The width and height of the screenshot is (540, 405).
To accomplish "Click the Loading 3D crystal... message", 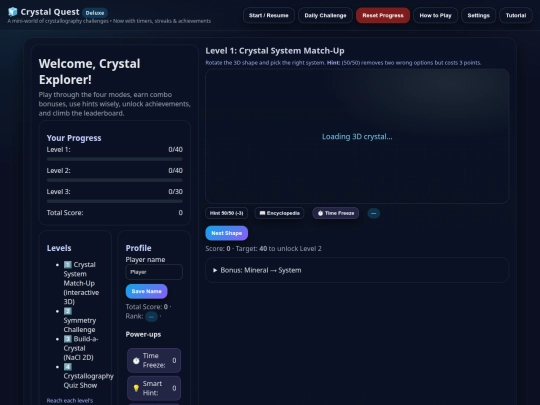I will click(357, 137).
